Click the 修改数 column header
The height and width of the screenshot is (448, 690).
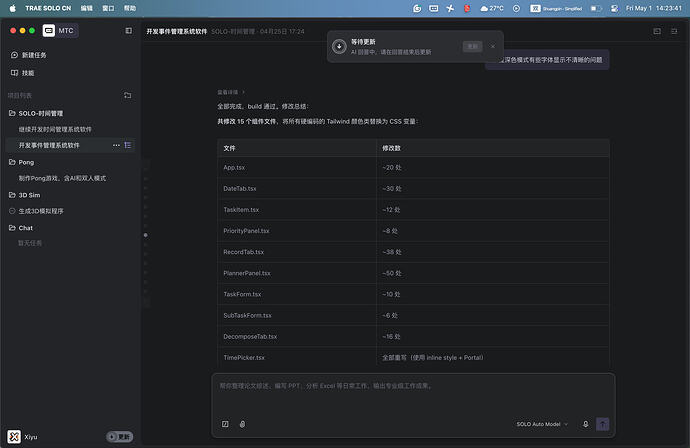point(493,148)
